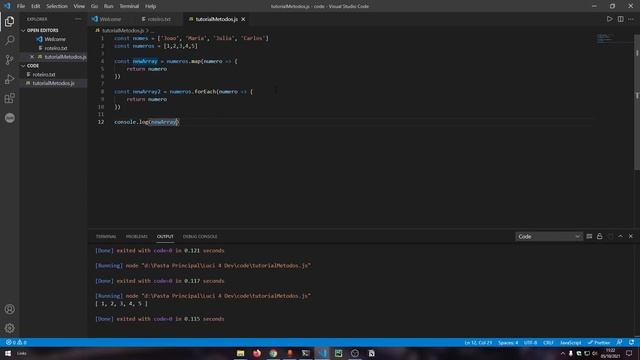
Task: Open the Extensions view
Action: coord(9,98)
